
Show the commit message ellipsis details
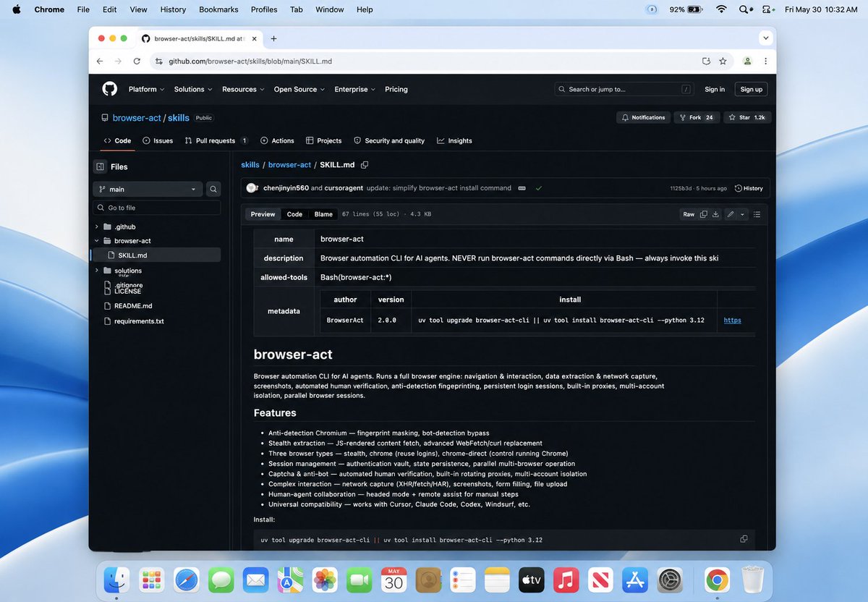click(521, 188)
